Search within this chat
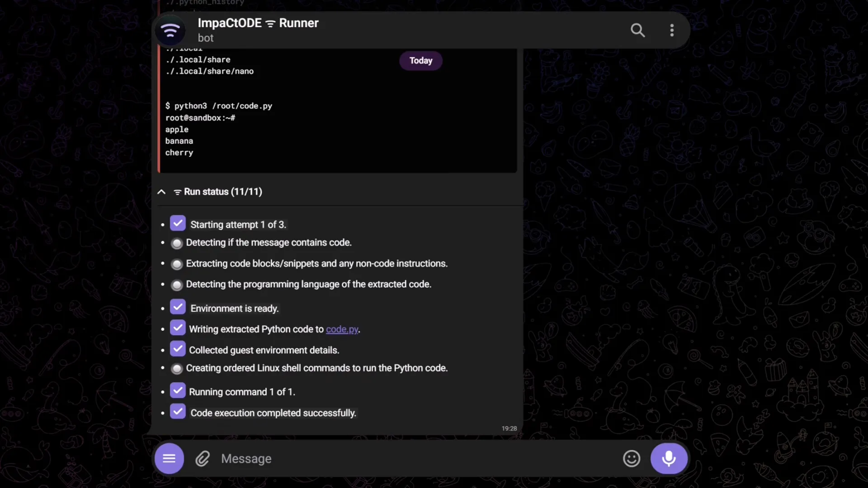Image resolution: width=868 pixels, height=488 pixels. 637,30
